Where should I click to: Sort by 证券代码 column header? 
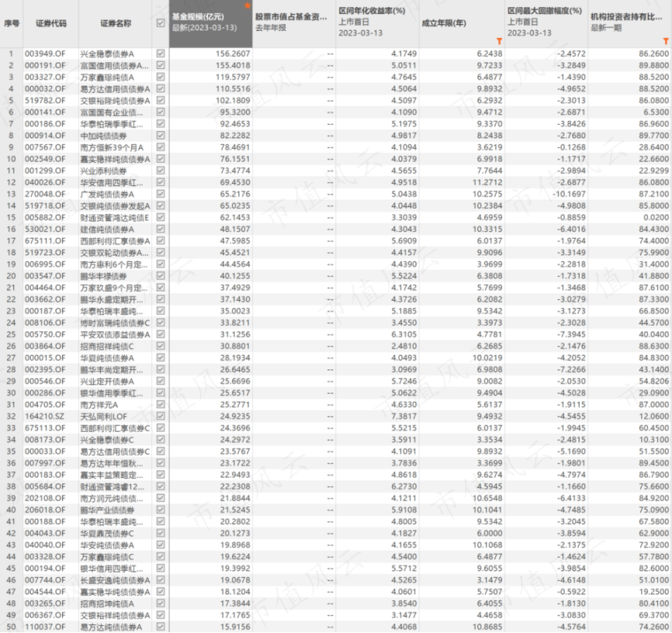(51, 23)
